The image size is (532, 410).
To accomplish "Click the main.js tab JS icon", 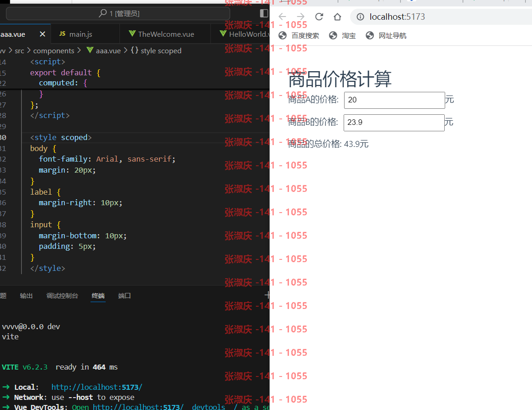I will point(62,34).
